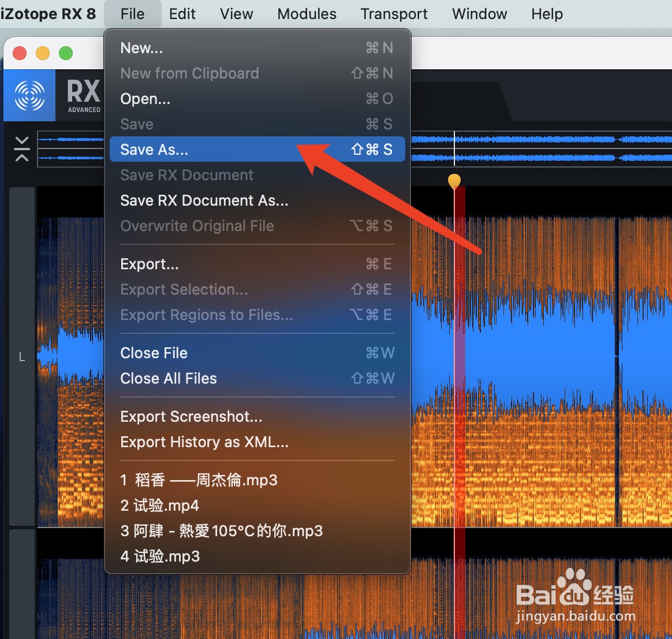Open the Help menu

pyautogui.click(x=547, y=14)
